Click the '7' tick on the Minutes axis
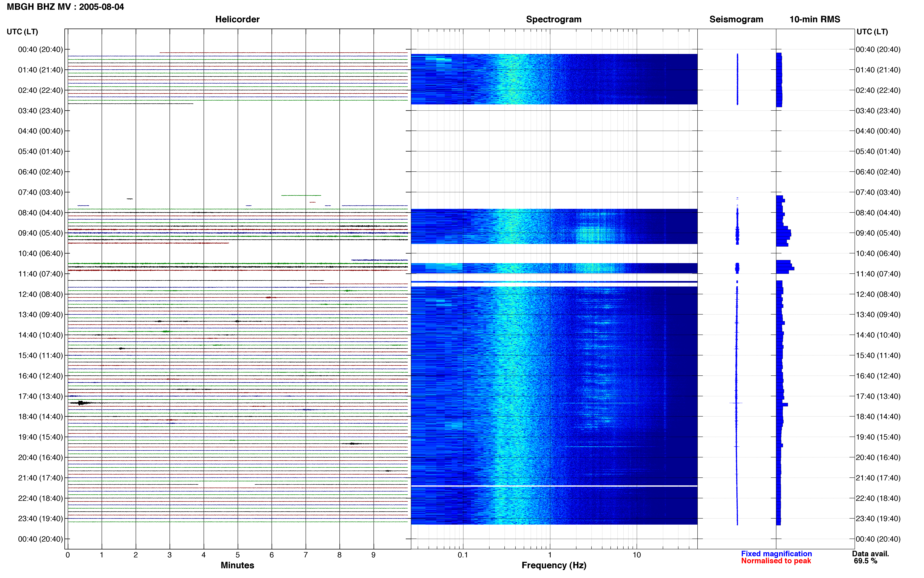924x578 pixels. (x=306, y=555)
